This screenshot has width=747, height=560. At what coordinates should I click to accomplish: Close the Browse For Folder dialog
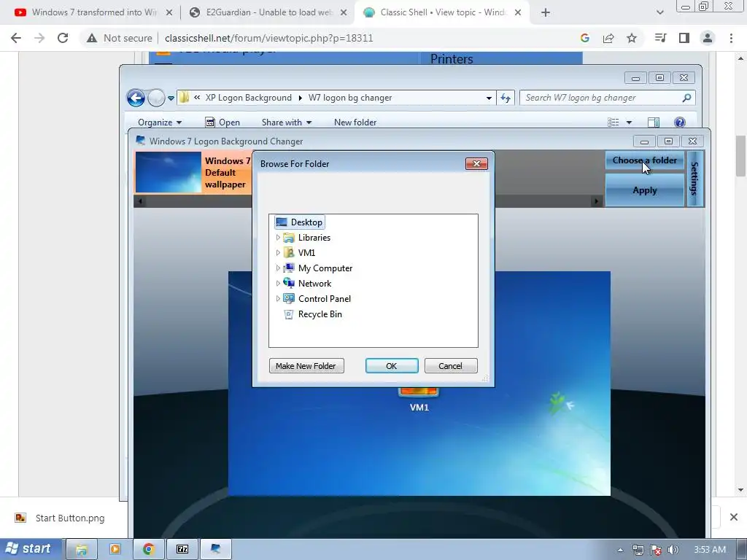(476, 164)
